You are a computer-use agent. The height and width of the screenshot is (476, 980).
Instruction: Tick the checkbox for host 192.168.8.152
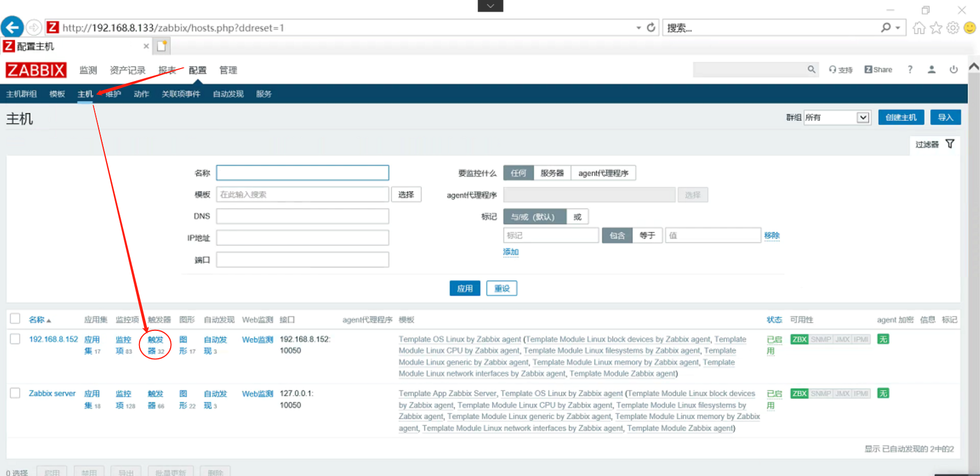(x=15, y=339)
